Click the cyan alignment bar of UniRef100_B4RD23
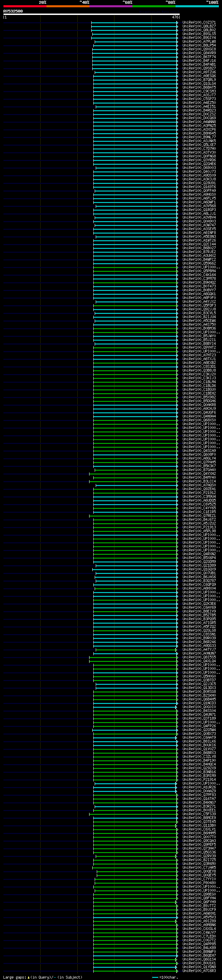 coord(136,110)
